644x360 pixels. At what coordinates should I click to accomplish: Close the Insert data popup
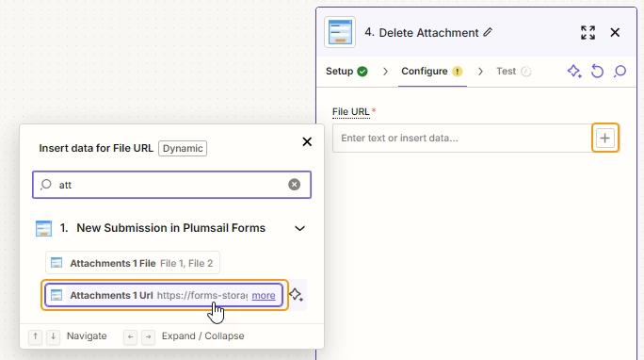307,141
